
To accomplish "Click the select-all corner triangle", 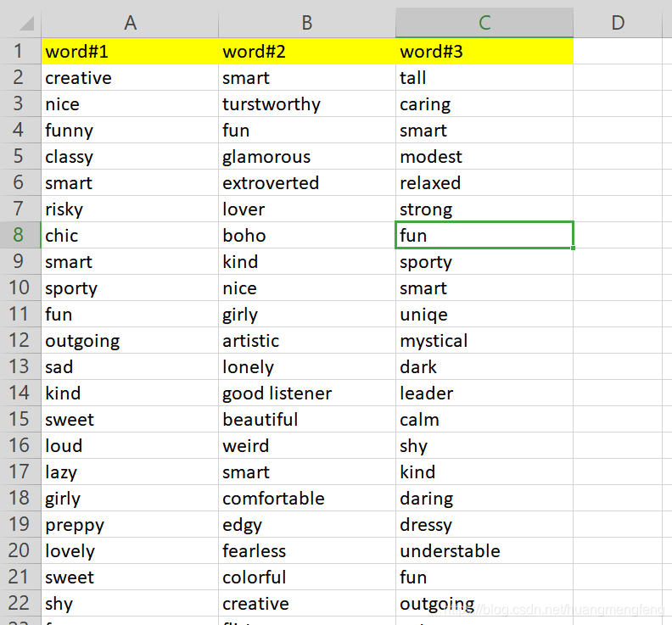I will [26, 24].
